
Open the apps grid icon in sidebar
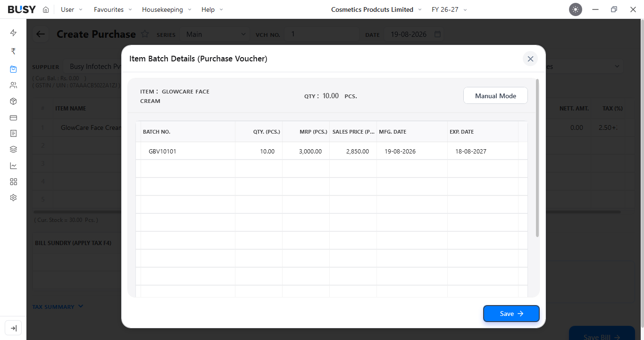13,182
